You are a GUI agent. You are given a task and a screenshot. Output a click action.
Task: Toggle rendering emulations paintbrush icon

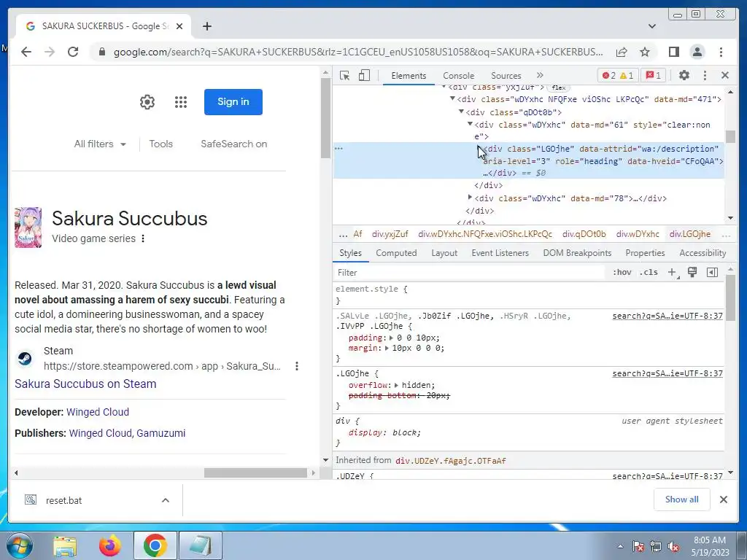(692, 273)
